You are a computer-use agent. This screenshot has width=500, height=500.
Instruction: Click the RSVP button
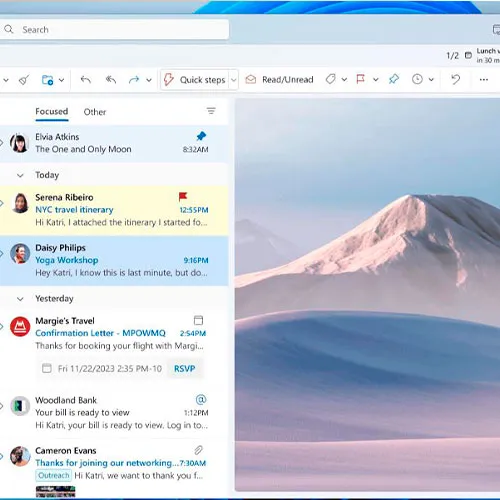[x=185, y=369]
